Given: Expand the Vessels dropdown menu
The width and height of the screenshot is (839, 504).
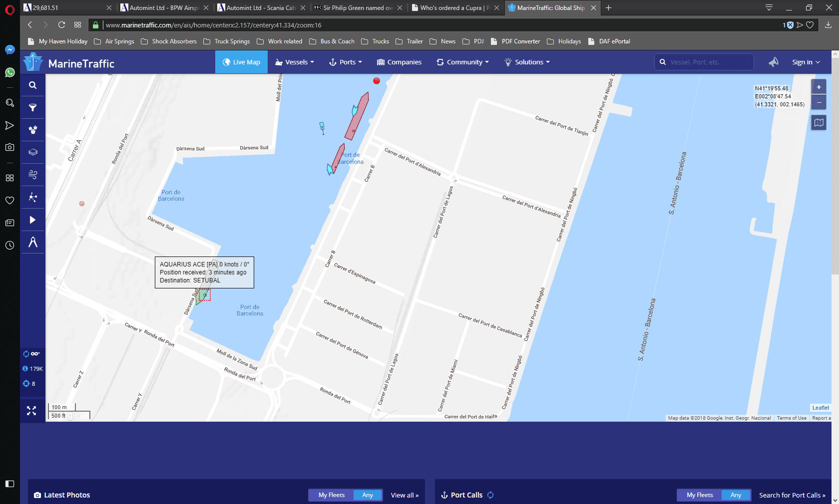Looking at the screenshot, I should [x=295, y=62].
